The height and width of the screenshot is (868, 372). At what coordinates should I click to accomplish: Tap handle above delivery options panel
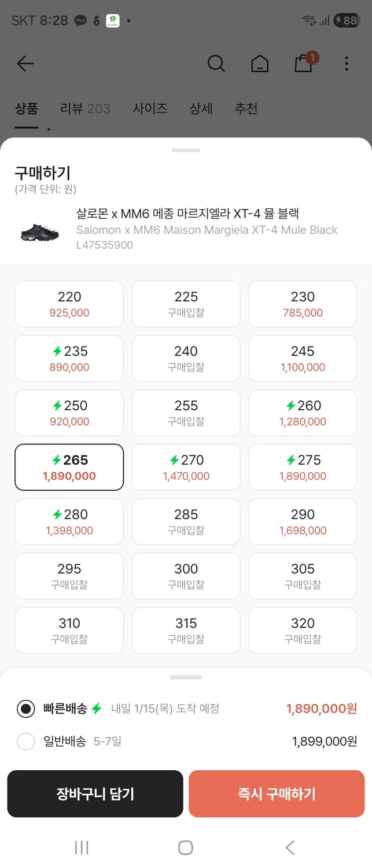tap(186, 677)
